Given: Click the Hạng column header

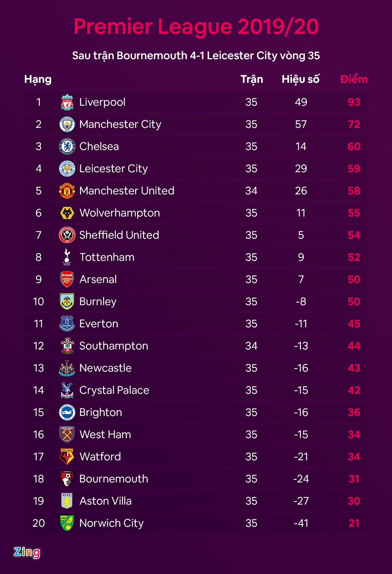Looking at the screenshot, I should tap(38, 79).
